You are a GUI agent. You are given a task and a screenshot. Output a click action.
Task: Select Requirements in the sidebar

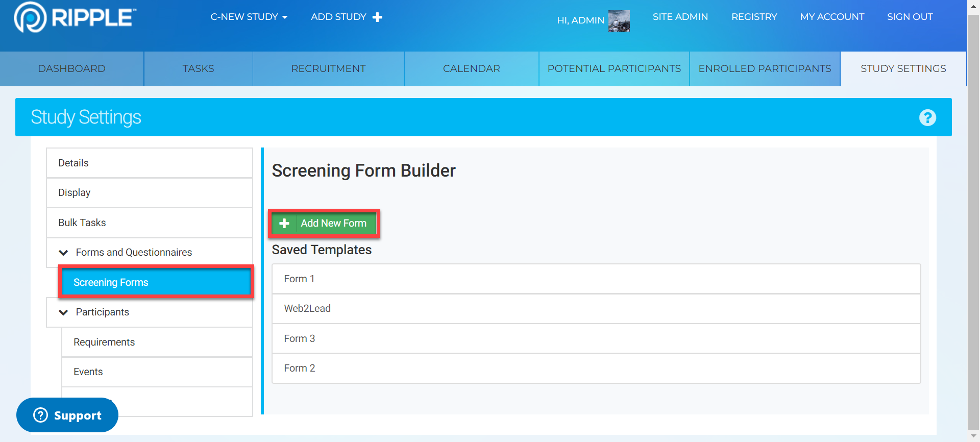[x=104, y=342]
